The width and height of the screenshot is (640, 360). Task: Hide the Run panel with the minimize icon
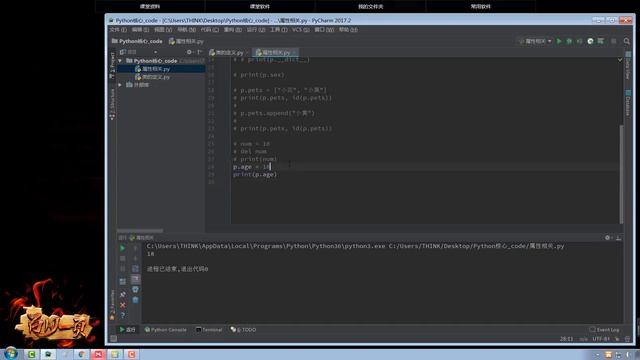tap(618, 238)
